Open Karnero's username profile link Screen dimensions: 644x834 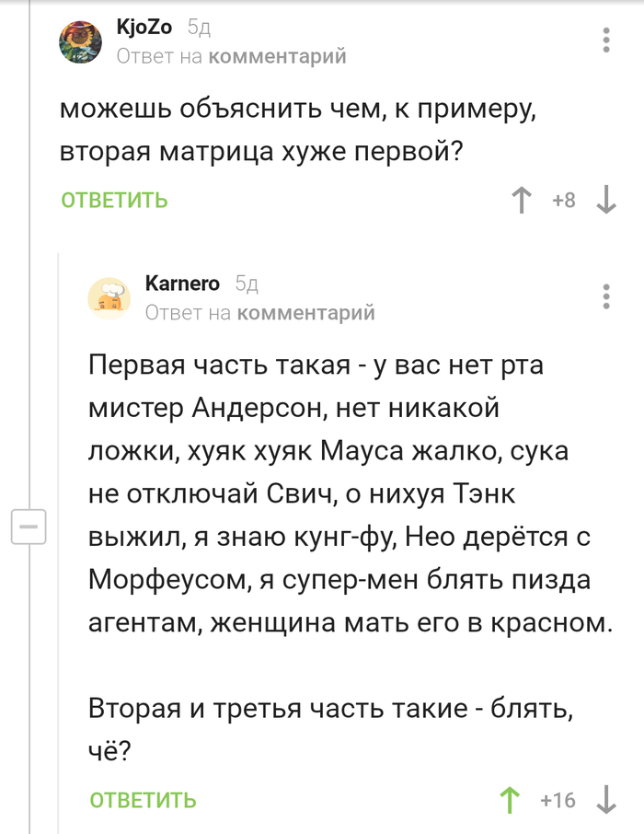click(x=182, y=284)
